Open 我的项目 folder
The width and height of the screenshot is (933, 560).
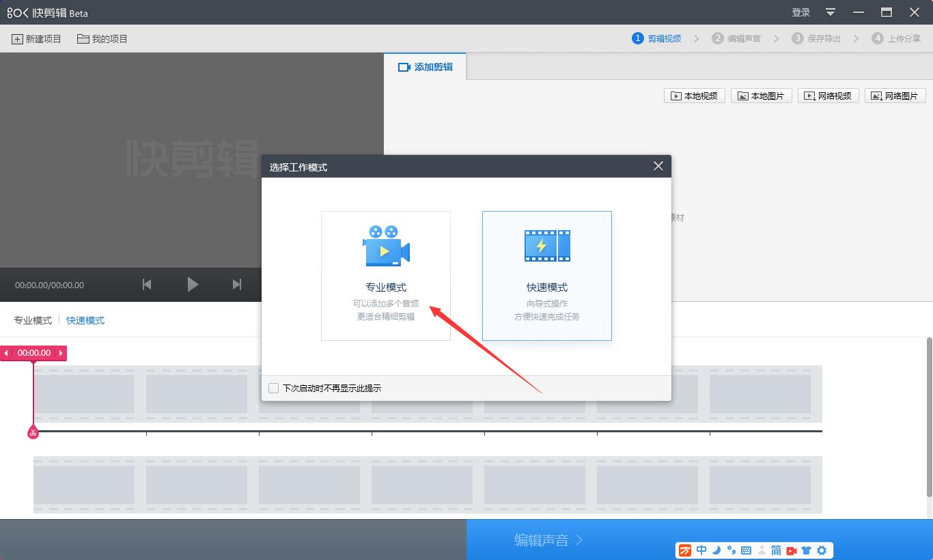(102, 39)
